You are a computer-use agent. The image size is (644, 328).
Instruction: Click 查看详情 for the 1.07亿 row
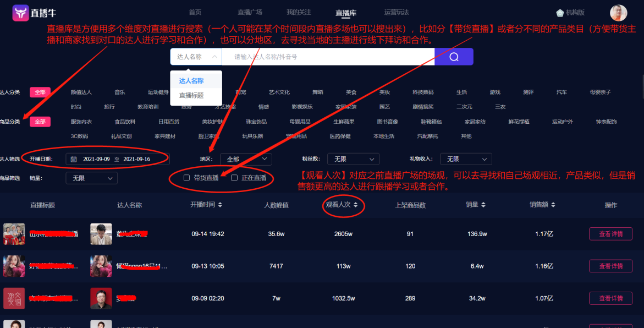click(611, 298)
